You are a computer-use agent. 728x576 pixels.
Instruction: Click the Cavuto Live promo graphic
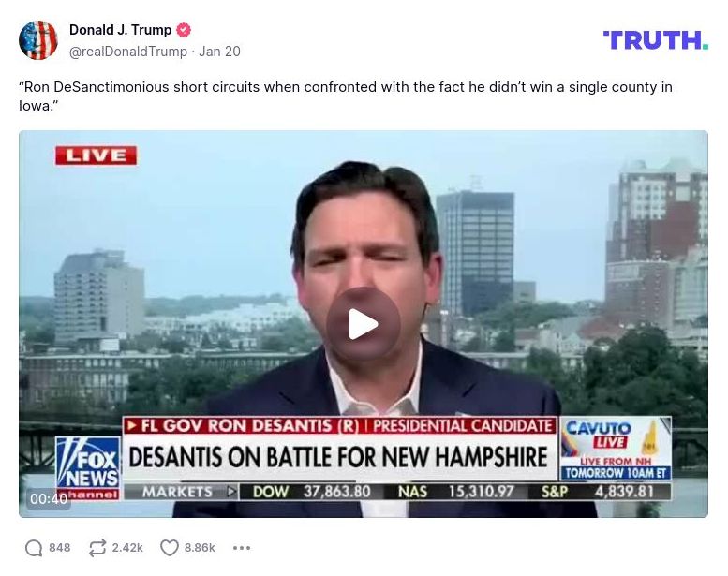tap(616, 449)
